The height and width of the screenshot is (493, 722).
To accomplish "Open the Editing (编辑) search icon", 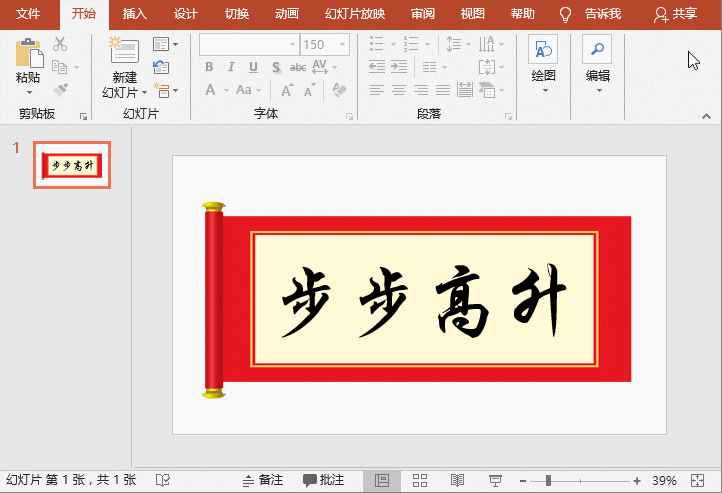I will (597, 52).
